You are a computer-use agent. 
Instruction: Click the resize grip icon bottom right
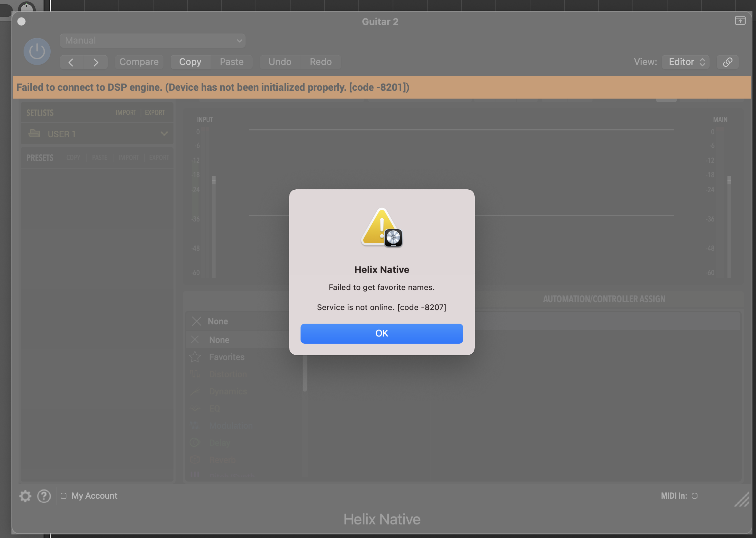tap(742, 499)
